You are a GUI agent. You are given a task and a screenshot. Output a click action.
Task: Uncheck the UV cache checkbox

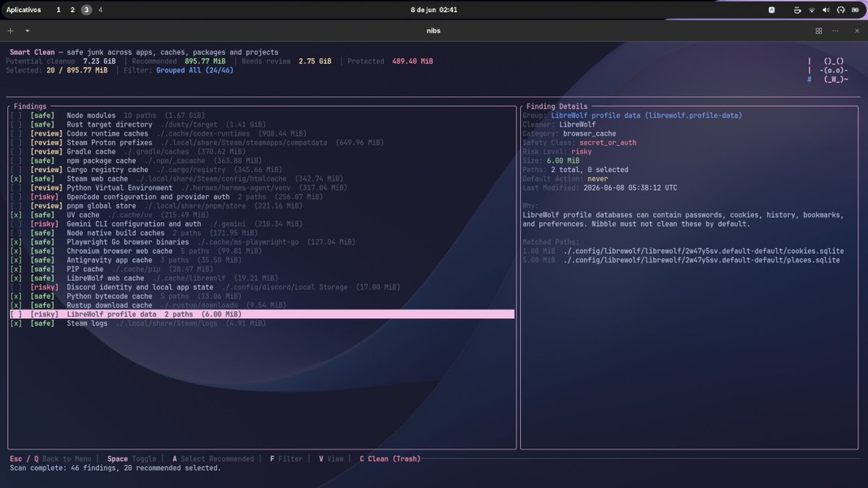pos(16,215)
